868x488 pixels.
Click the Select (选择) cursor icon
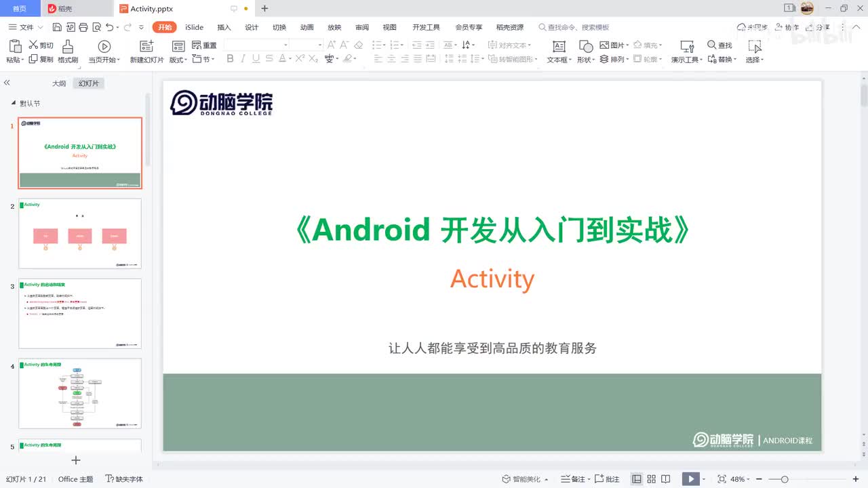point(754,46)
